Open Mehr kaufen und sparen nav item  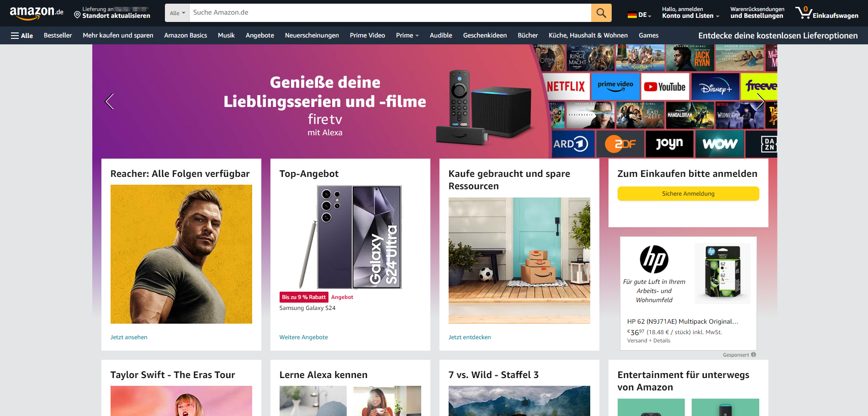[x=118, y=36]
